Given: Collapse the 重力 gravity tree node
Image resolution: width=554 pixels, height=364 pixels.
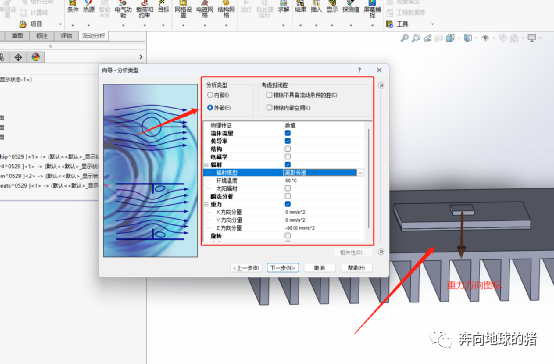Looking at the screenshot, I should click(x=206, y=204).
